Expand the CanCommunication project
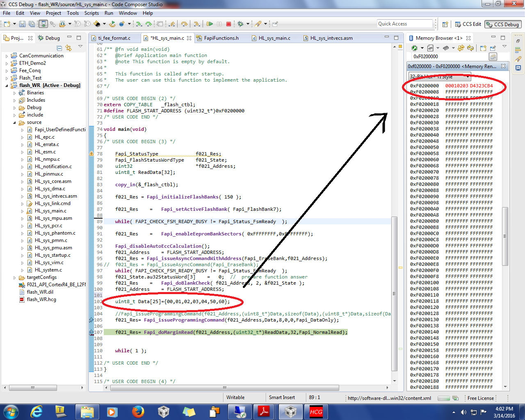The height and width of the screenshot is (420, 525). click(x=7, y=56)
